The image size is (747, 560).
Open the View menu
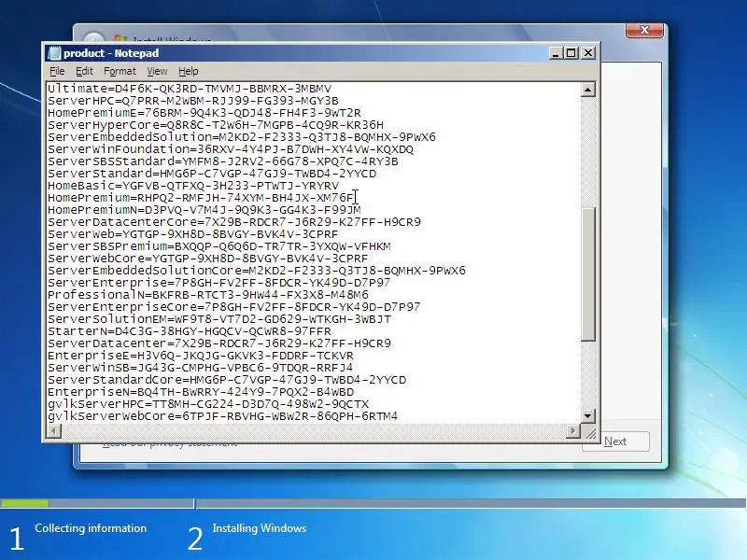point(157,72)
